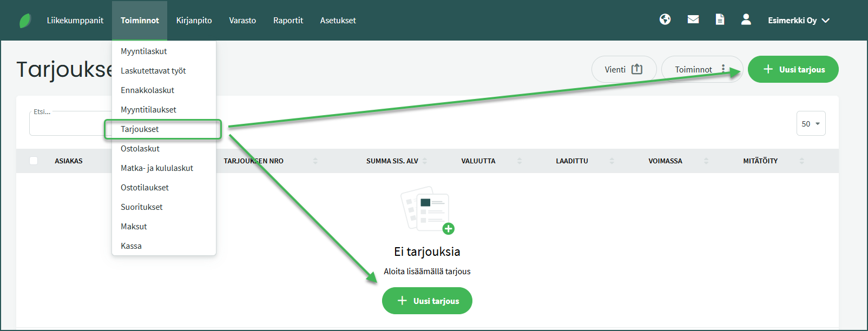Viewport: 868px width, 331px height.
Task: Expand the Esimerkki Oy company dropdown
Action: pyautogui.click(x=798, y=21)
